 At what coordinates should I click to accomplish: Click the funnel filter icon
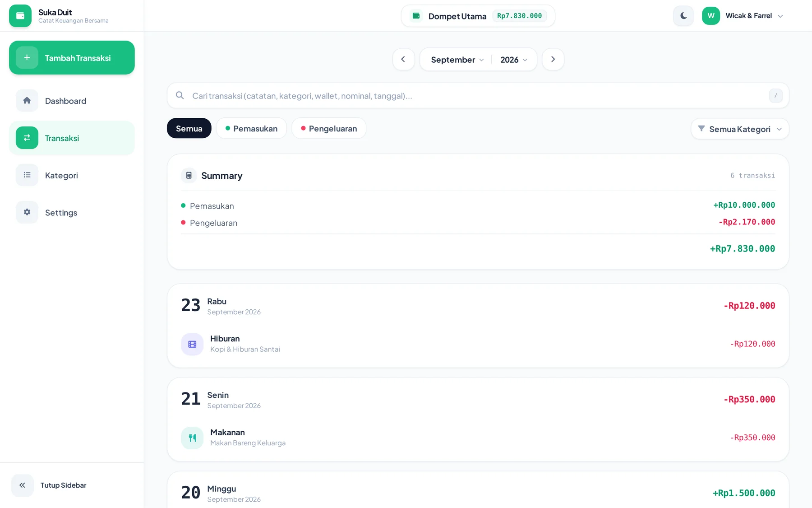point(701,129)
